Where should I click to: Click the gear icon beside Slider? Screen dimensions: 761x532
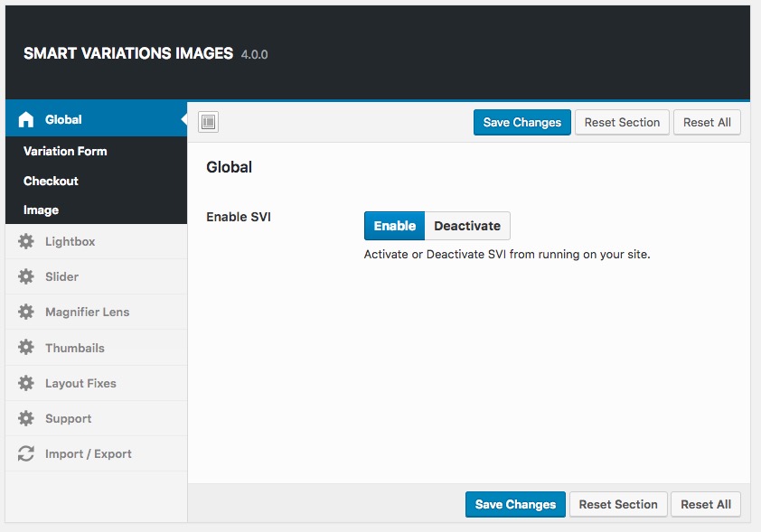pyautogui.click(x=26, y=276)
